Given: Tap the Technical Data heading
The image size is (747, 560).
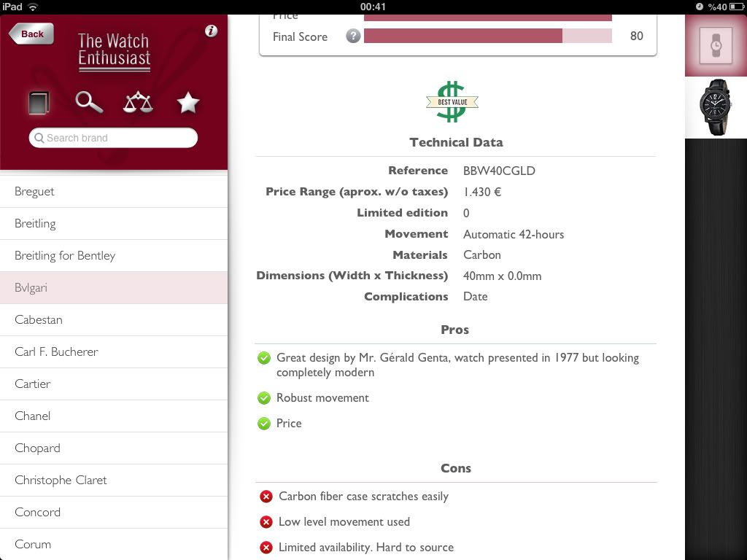Looking at the screenshot, I should click(456, 142).
